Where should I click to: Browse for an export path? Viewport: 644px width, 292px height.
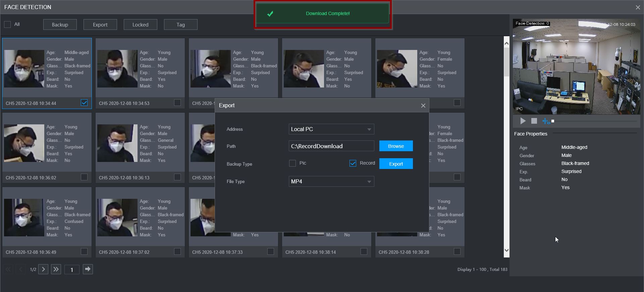[396, 146]
